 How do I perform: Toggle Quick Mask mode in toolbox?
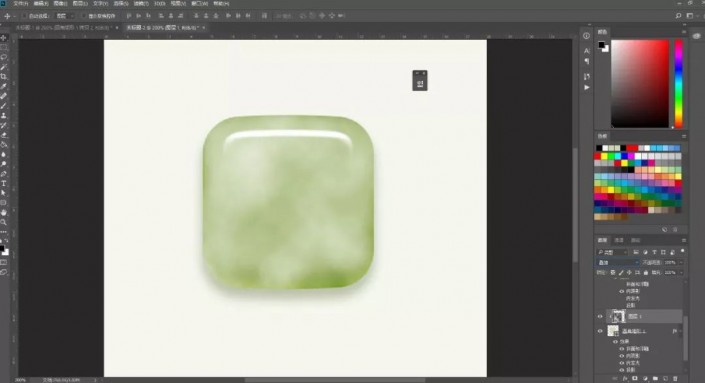click(4, 262)
